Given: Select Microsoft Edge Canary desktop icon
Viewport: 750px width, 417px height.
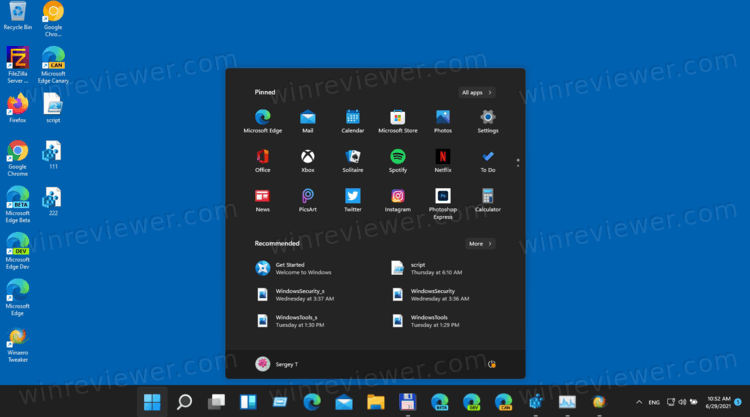Looking at the screenshot, I should point(53,65).
